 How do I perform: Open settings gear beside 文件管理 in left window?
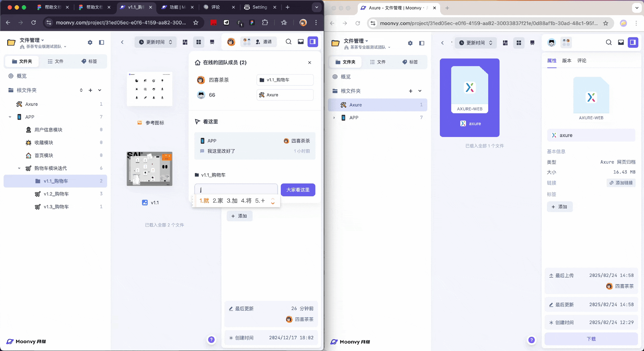pos(90,43)
